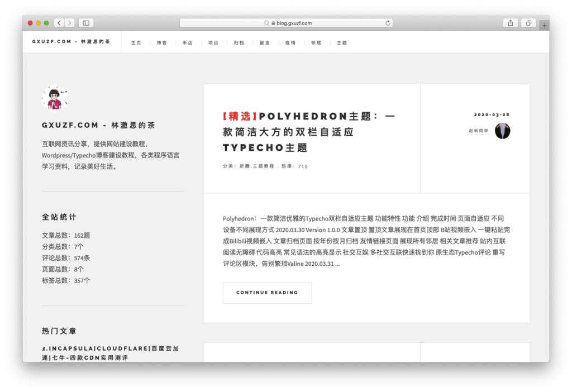Click the CONTINUE READING button
Viewport: 572px width, 392px height.
coord(267,292)
